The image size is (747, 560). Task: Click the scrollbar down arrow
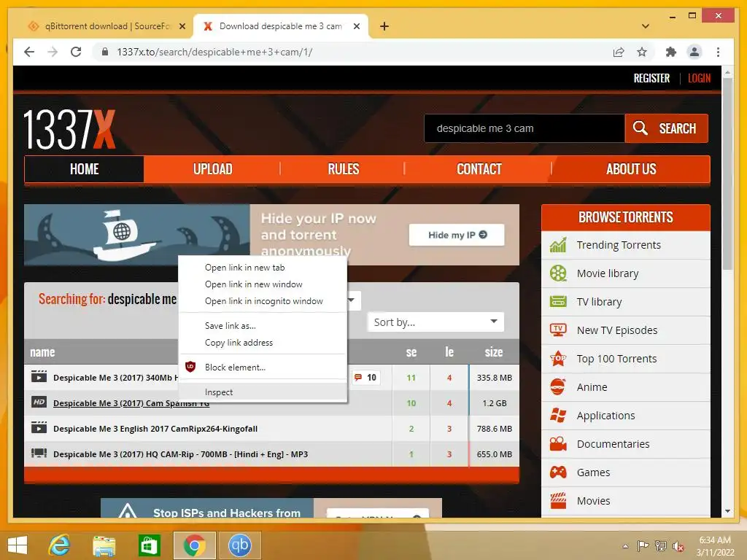[x=727, y=511]
